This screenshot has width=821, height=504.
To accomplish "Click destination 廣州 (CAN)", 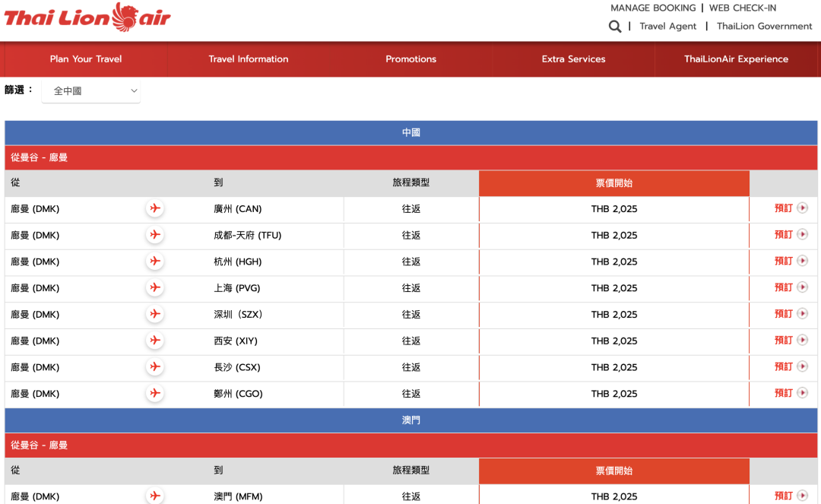I will point(238,209).
